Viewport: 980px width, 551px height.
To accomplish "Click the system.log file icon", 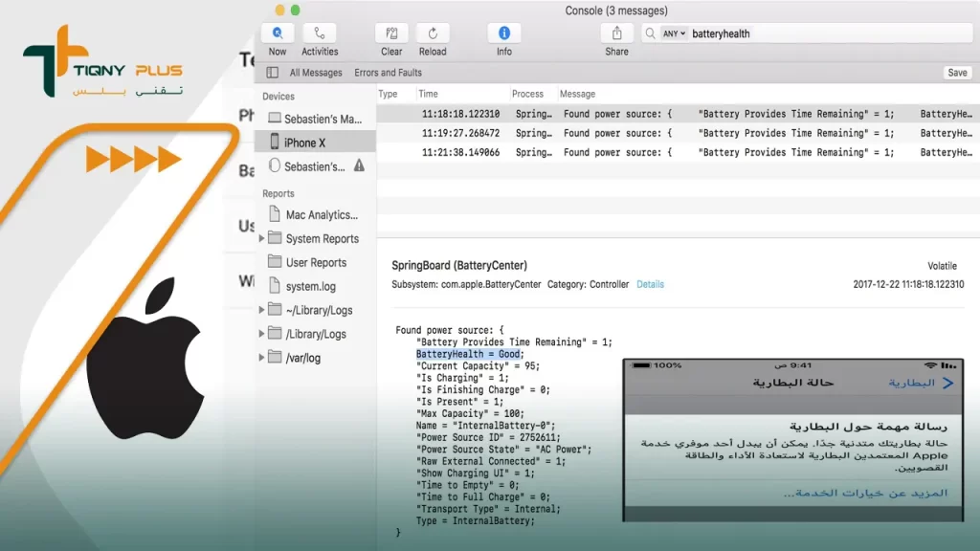I will (275, 285).
